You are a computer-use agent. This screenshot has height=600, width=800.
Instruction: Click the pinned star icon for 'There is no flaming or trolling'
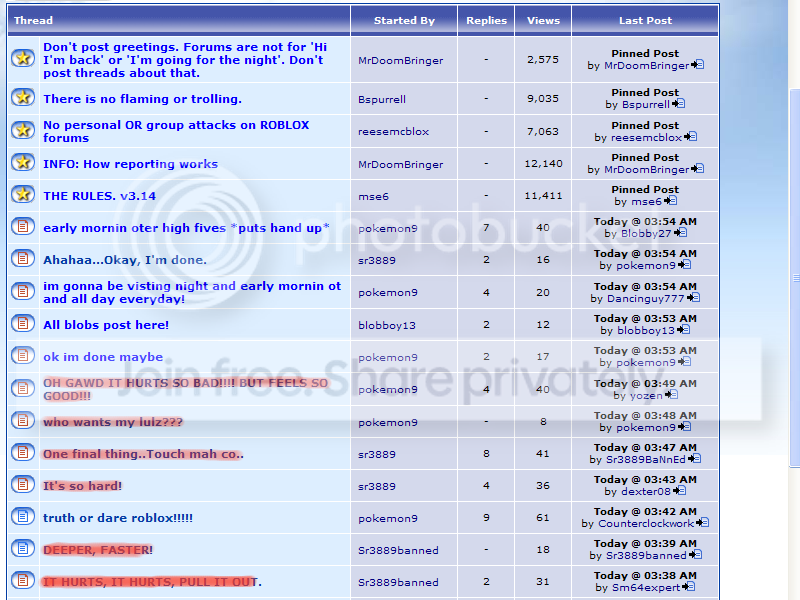pos(23,97)
